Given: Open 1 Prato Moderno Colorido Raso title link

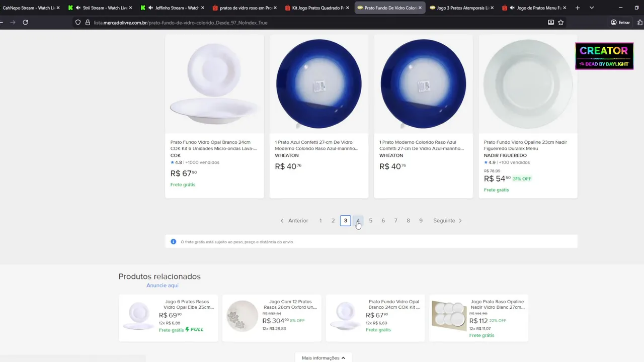Looking at the screenshot, I should point(422,145).
